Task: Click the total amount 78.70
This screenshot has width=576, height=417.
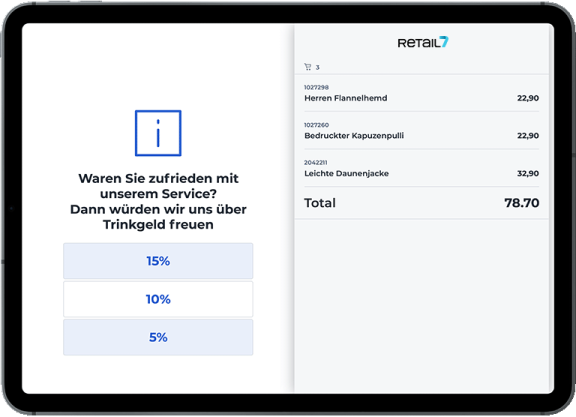Action: point(522,203)
